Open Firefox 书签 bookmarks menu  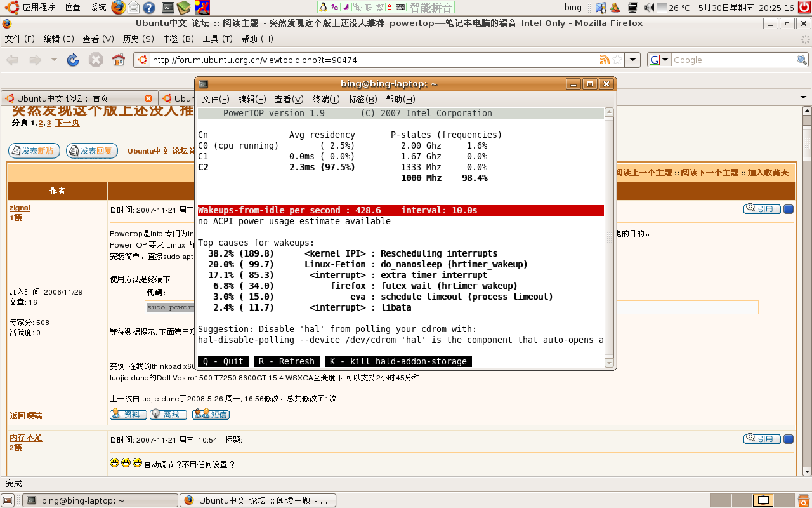click(x=178, y=39)
